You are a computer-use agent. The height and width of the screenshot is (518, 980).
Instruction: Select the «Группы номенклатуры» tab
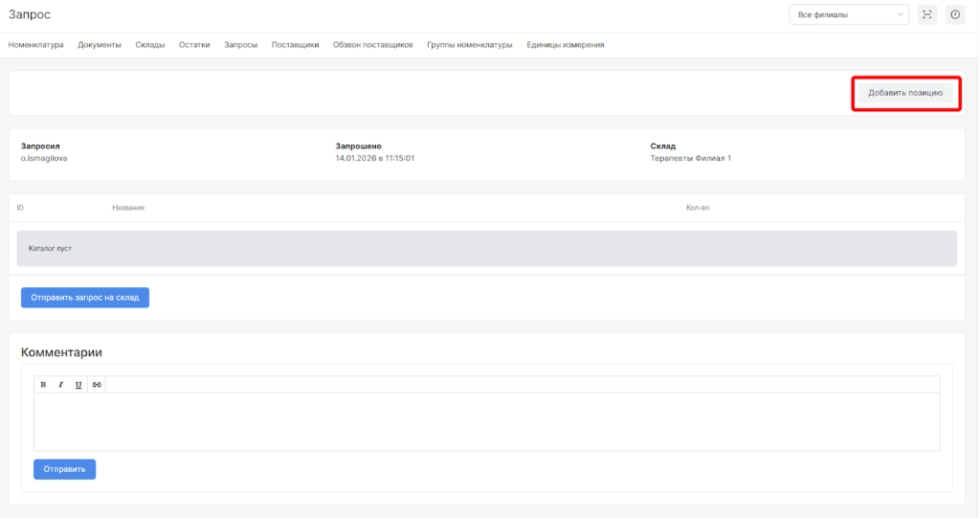469,45
